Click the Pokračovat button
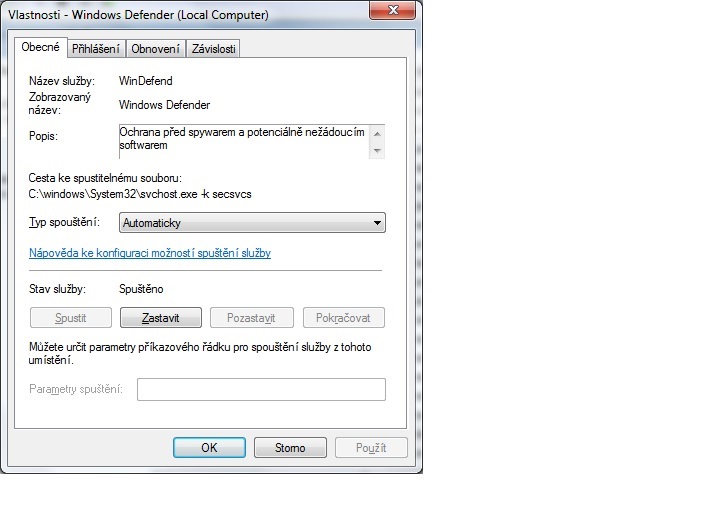Viewport: 718px width, 509px height. (x=343, y=318)
